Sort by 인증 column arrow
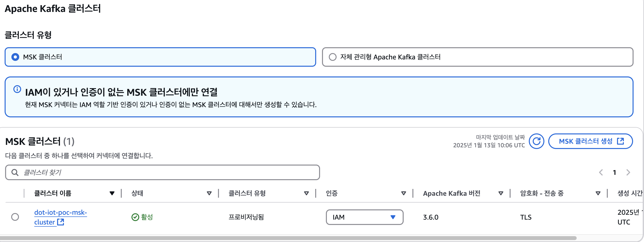This screenshot has height=242, width=644. point(403,193)
